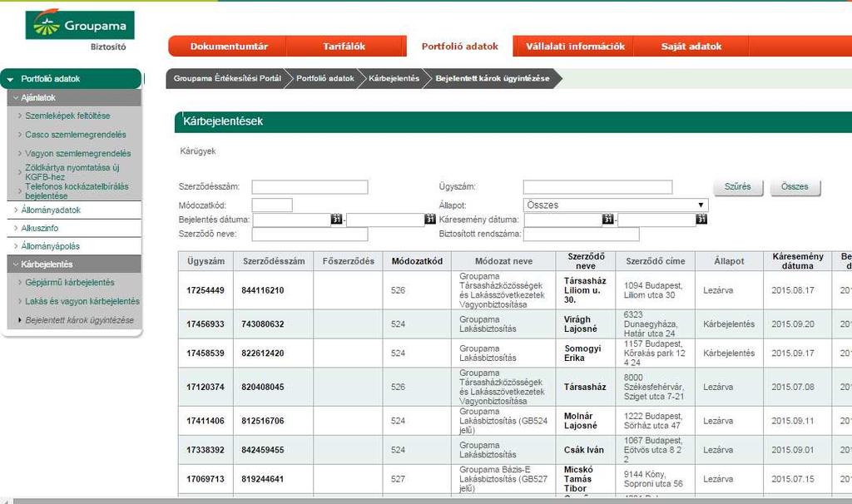Focus the Szerződésszám input field
The image size is (852, 504).
point(310,187)
